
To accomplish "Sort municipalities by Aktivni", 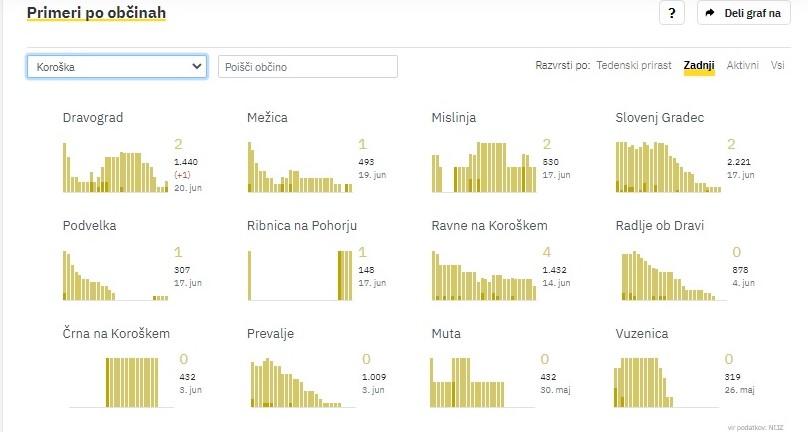I will pyautogui.click(x=742, y=66).
